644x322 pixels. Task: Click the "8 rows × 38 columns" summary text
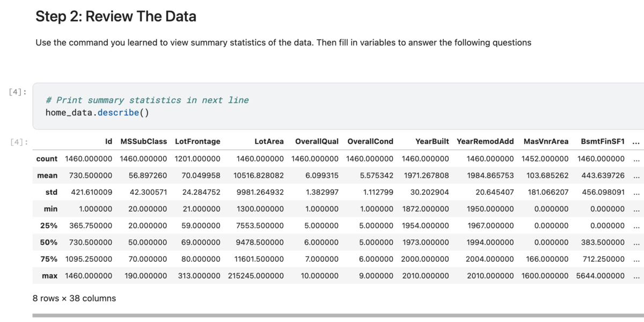coord(74,298)
